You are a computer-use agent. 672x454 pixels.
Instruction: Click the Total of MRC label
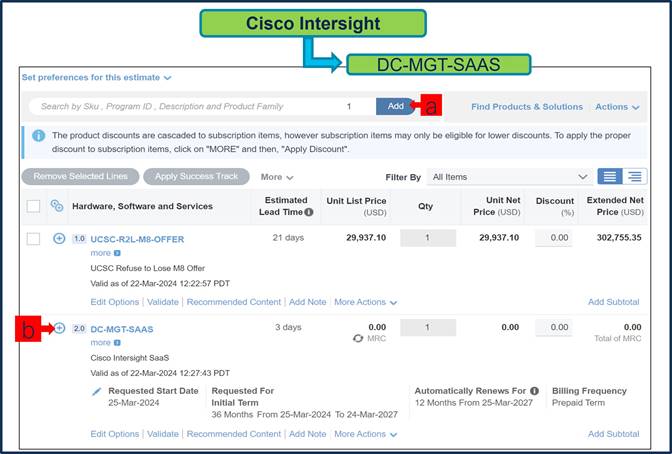pyautogui.click(x=618, y=339)
